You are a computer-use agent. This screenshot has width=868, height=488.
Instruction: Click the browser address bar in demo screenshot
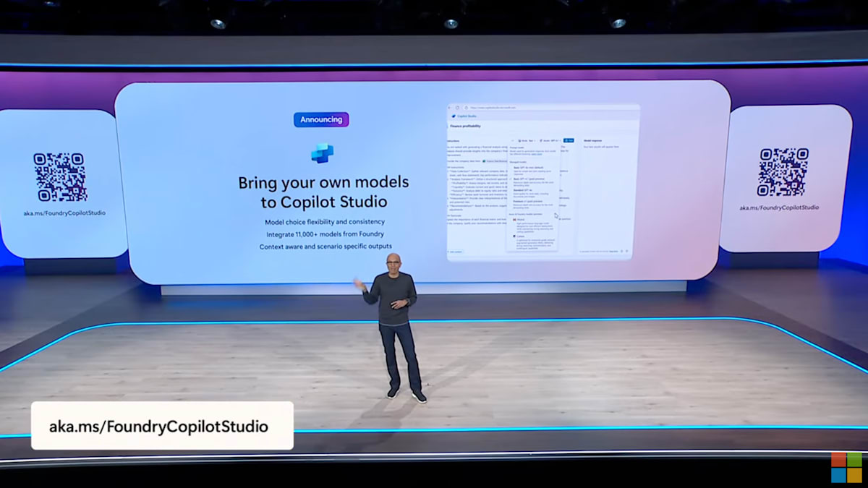(550, 108)
